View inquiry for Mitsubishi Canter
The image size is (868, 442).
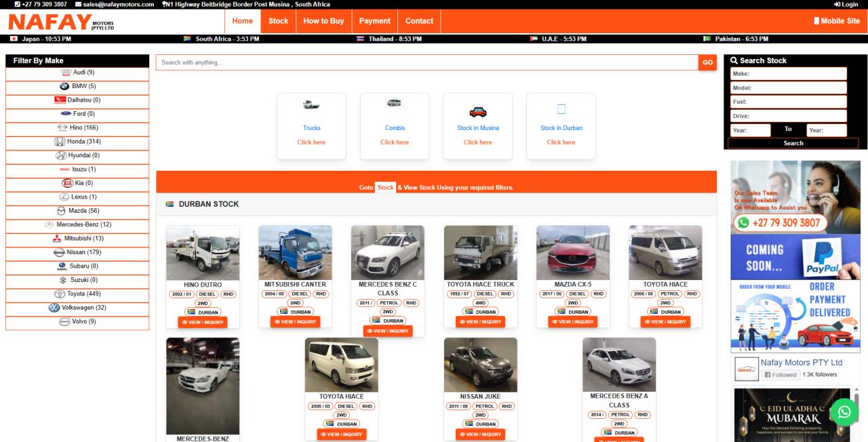(295, 322)
